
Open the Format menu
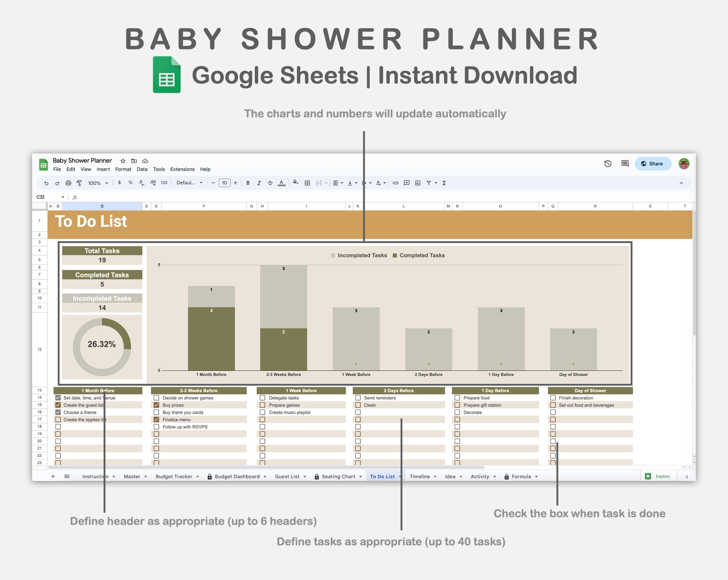[x=123, y=169]
